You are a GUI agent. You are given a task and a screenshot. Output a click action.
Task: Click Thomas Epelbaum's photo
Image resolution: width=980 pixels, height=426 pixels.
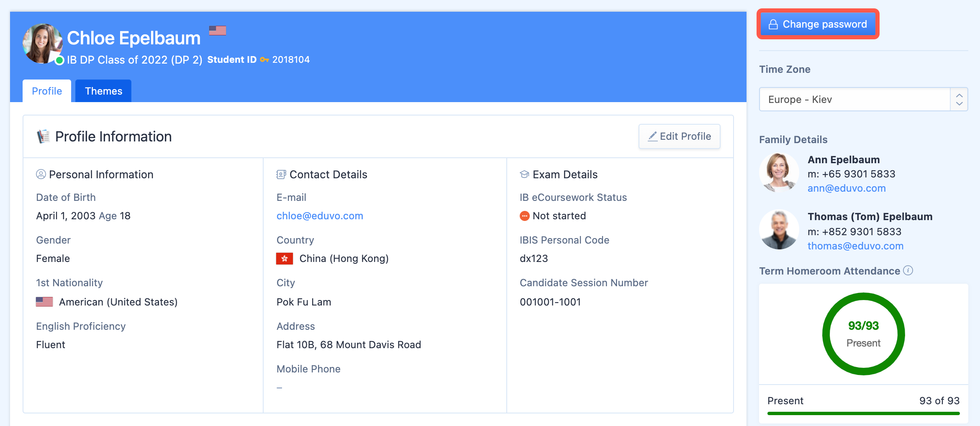(x=779, y=230)
